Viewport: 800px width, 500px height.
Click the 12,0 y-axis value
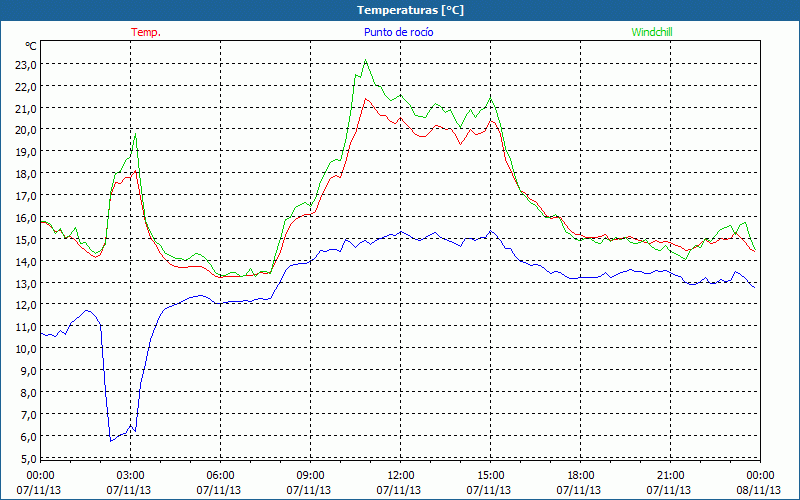pyautogui.click(x=27, y=305)
